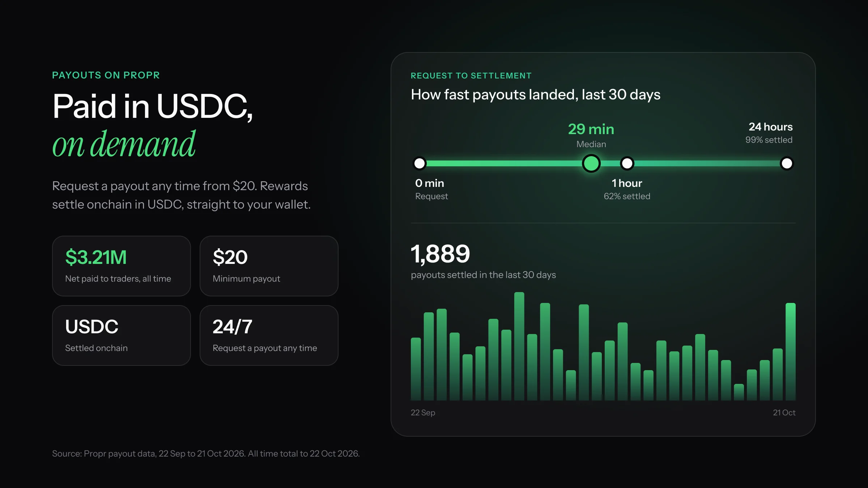Click the 'PAYOUTS ON PROPR' label
868x488 pixels.
(x=106, y=75)
